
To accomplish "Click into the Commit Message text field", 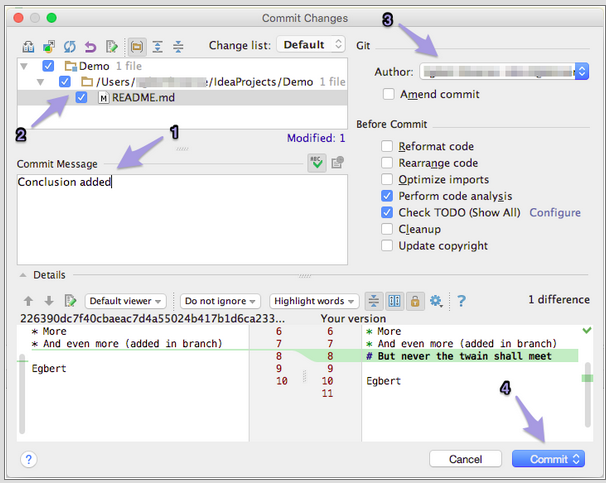I will (x=180, y=218).
